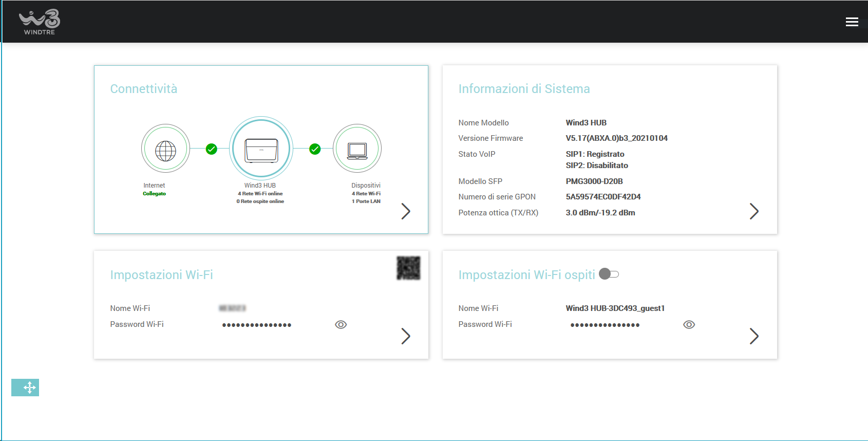The width and height of the screenshot is (868, 441).
Task: Click check mark between hub and Dispositivi
Action: tap(315, 149)
